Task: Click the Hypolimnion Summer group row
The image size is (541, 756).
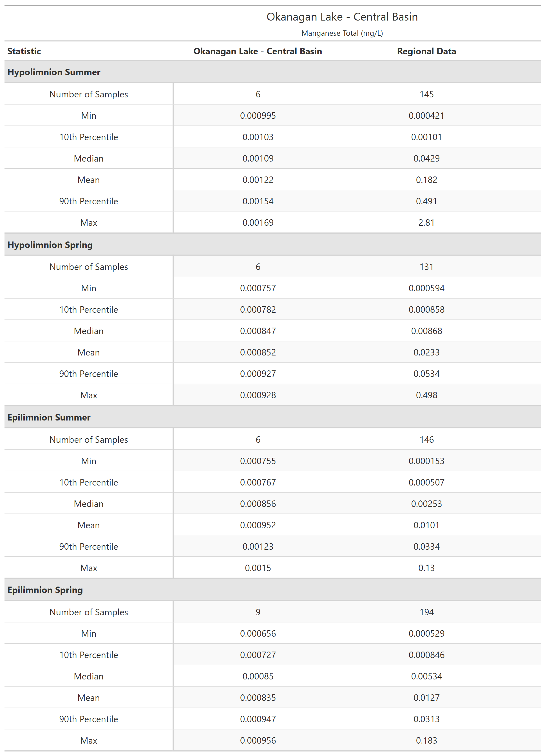Action: [x=54, y=72]
